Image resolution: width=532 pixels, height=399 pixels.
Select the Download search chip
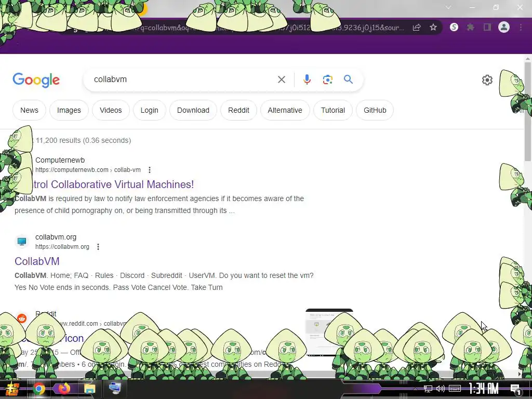pyautogui.click(x=193, y=110)
